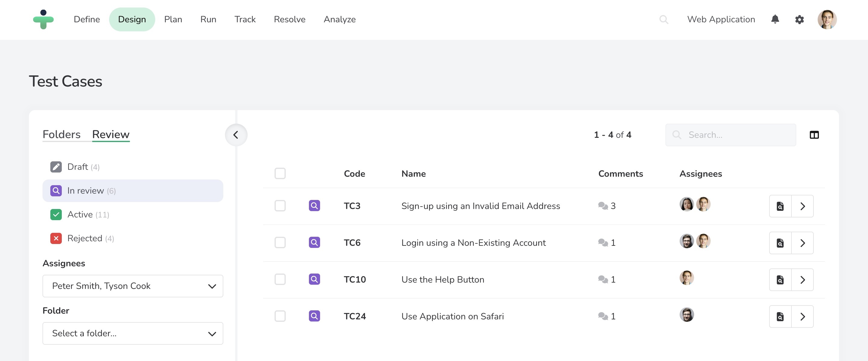The image size is (868, 361).
Task: Click the TC6 review status icon
Action: [x=314, y=242]
